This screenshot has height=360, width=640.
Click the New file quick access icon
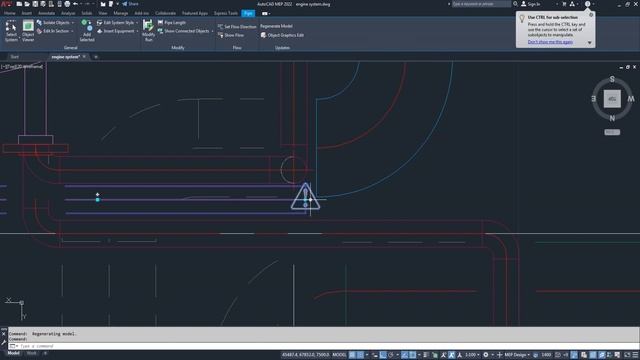[19, 4]
